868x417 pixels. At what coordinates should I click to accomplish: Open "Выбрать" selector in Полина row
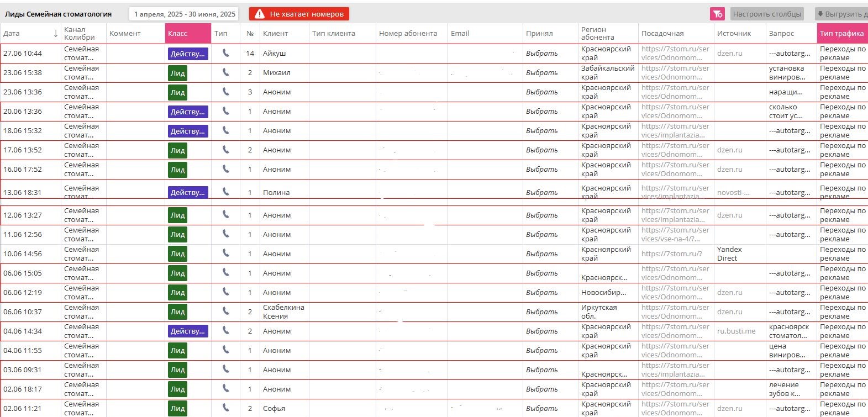(541, 193)
